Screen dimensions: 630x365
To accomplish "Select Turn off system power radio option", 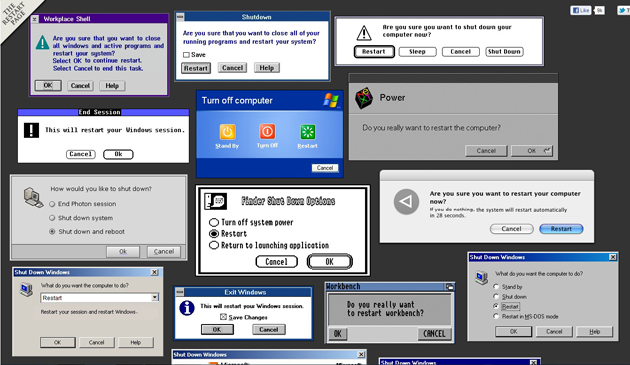I will [214, 222].
